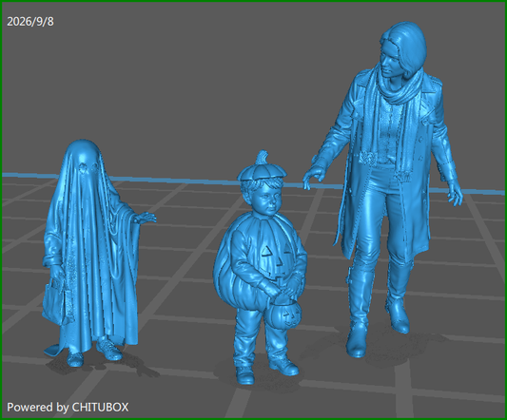Click the 2026/9/8 date label
Image resolution: width=507 pixels, height=420 pixels.
click(30, 22)
